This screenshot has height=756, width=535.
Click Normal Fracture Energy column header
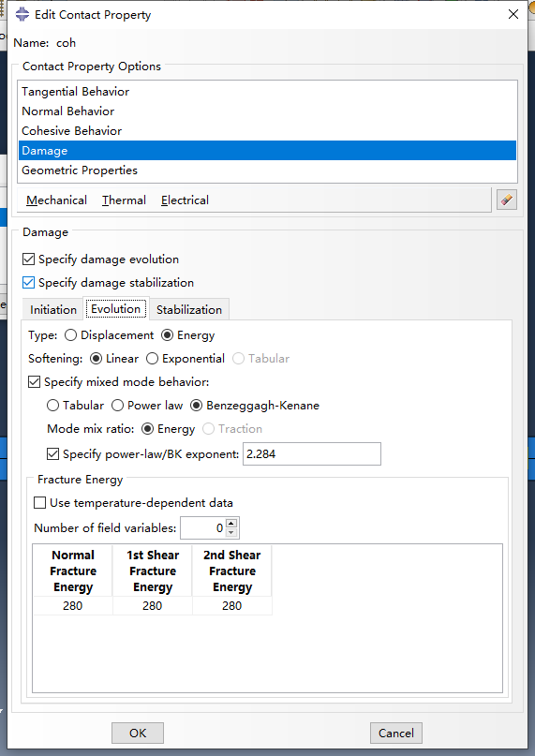coord(73,571)
